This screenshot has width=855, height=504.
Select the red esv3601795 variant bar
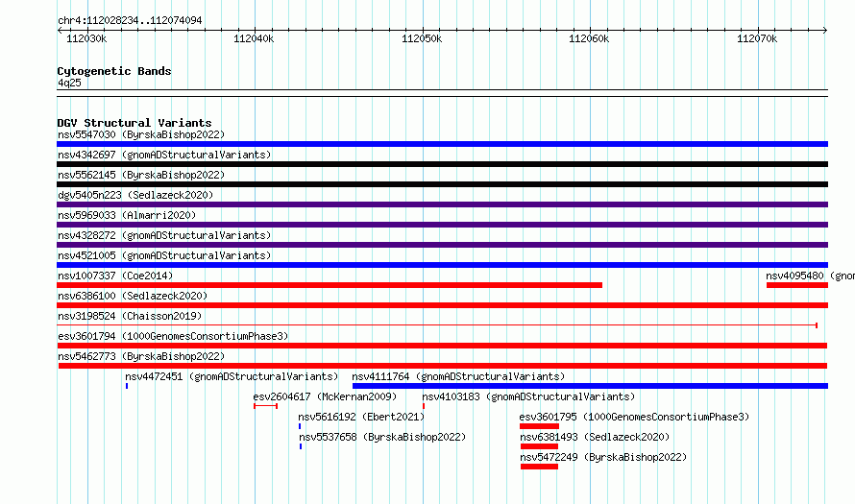539,426
